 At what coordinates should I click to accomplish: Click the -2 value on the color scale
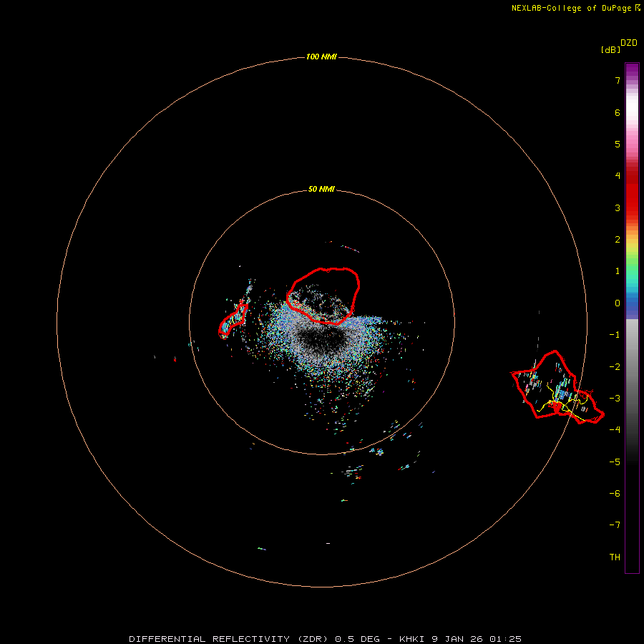point(615,367)
